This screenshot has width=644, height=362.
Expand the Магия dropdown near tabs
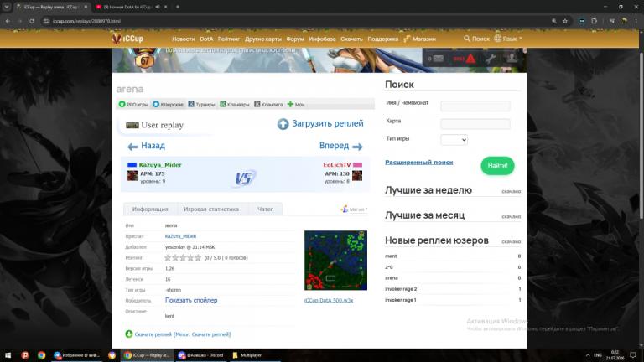[354, 209]
